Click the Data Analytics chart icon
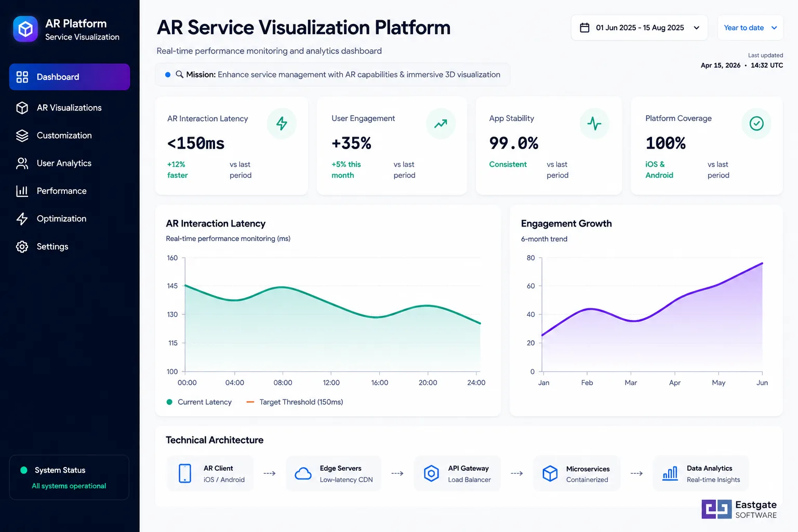 coord(670,473)
